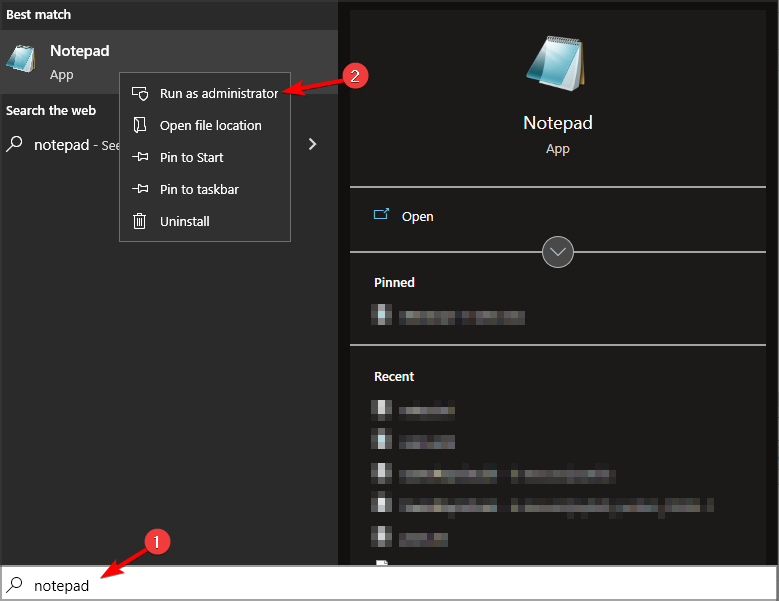Click the Open file location page icon

[140, 125]
